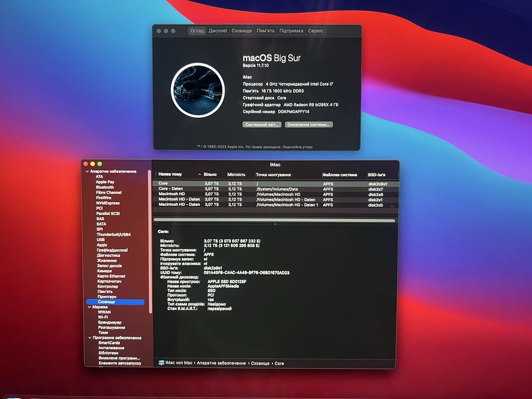Collapse the Мережа section
This screenshot has width=532, height=399.
click(x=89, y=307)
